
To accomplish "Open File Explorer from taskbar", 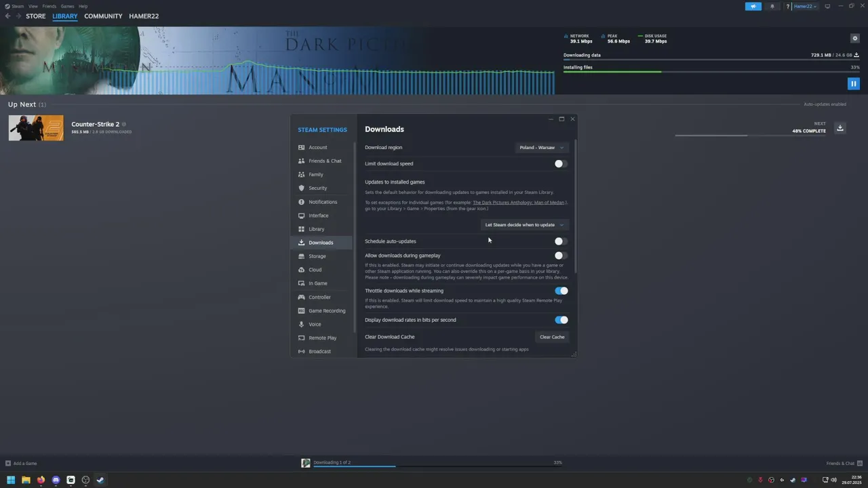I will (26, 480).
